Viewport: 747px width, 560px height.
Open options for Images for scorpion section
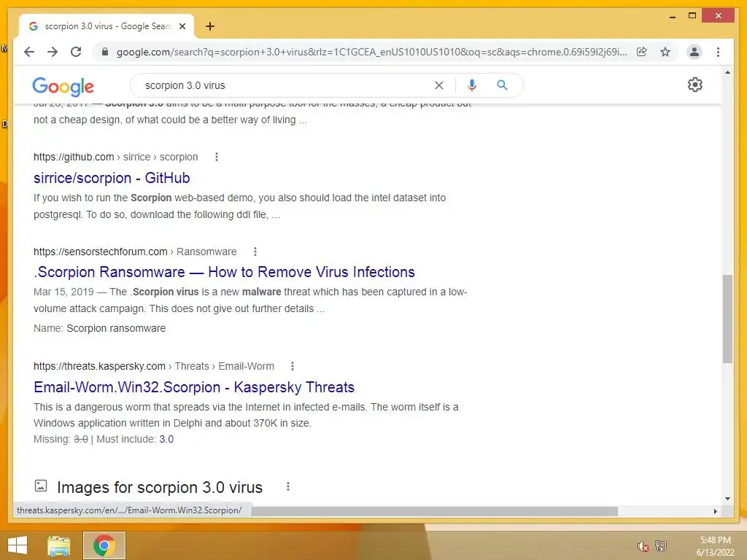(x=287, y=486)
